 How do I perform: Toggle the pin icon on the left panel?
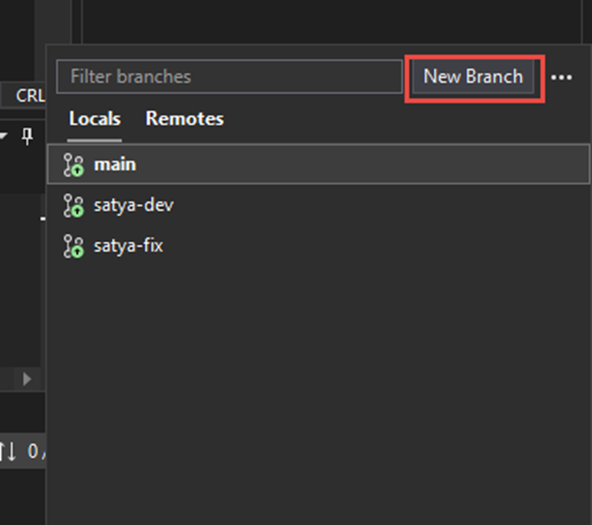[27, 136]
